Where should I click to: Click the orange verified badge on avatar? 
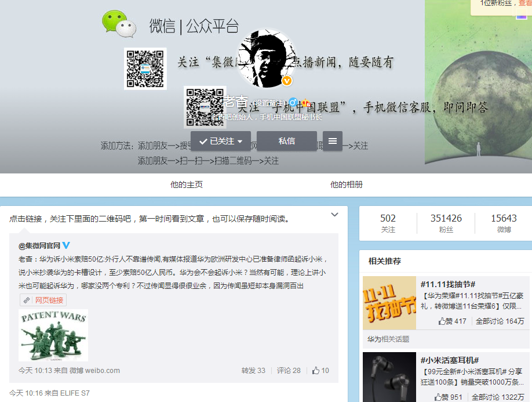pos(287,81)
